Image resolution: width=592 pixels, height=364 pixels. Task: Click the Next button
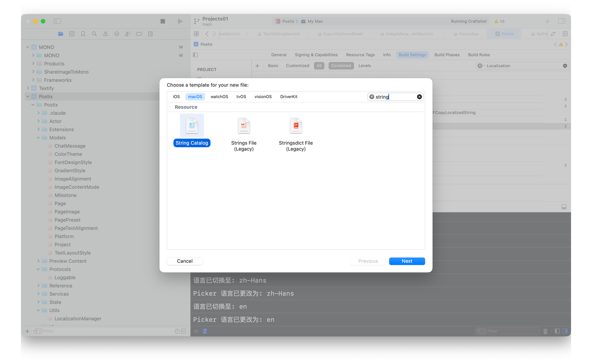407,261
